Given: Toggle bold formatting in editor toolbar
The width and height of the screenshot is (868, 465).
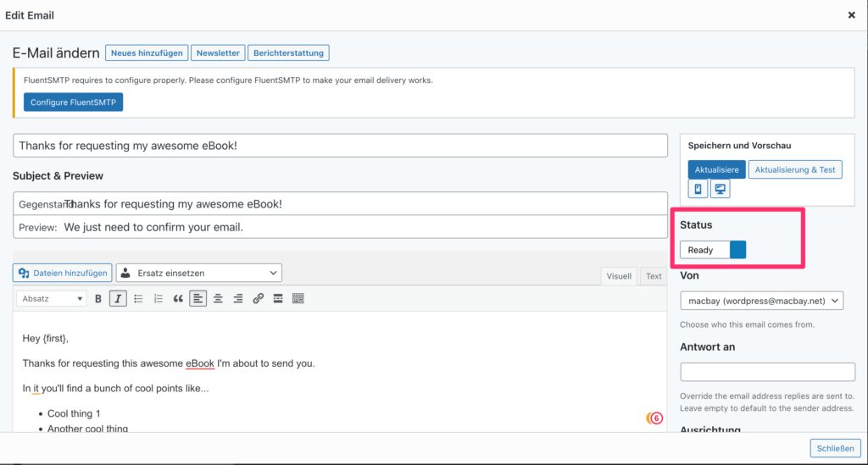Looking at the screenshot, I should pyautogui.click(x=98, y=299).
